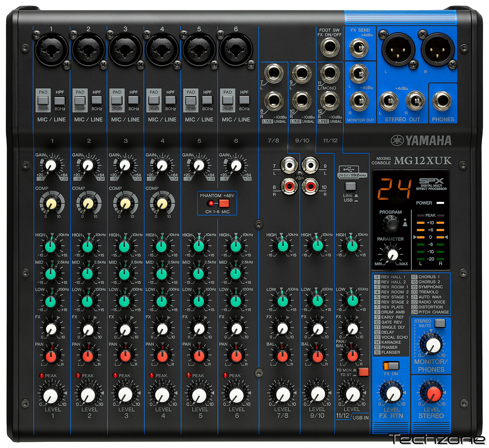This screenshot has height=448, width=489.
Task: Click REV HALL 1 in the program list
Action: click(x=393, y=277)
